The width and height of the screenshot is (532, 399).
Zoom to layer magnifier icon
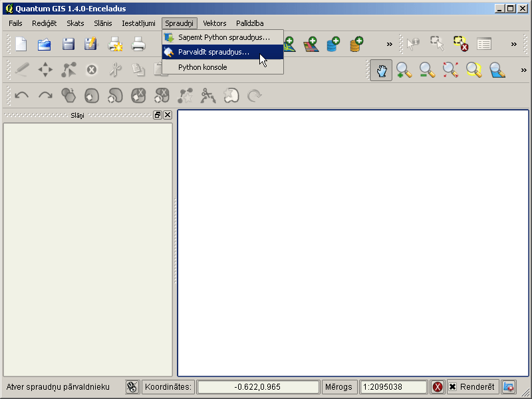pos(497,70)
